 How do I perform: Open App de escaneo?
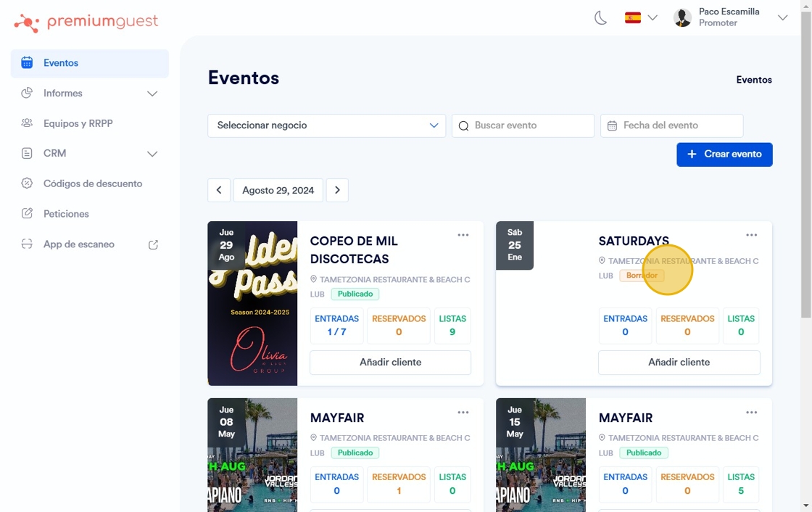point(90,244)
